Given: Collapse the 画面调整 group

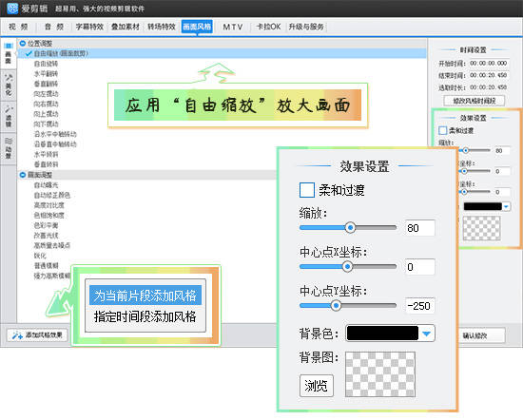Looking at the screenshot, I should [x=23, y=175].
